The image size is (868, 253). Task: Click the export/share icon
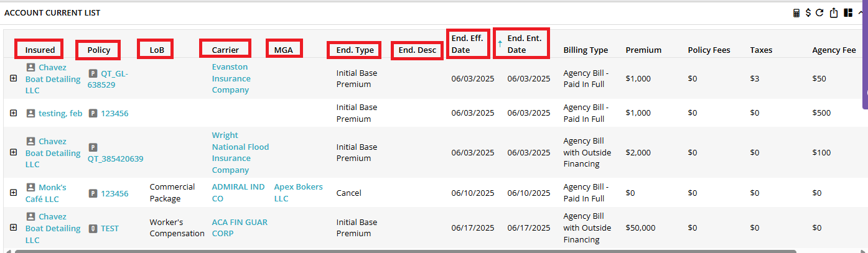pyautogui.click(x=834, y=13)
